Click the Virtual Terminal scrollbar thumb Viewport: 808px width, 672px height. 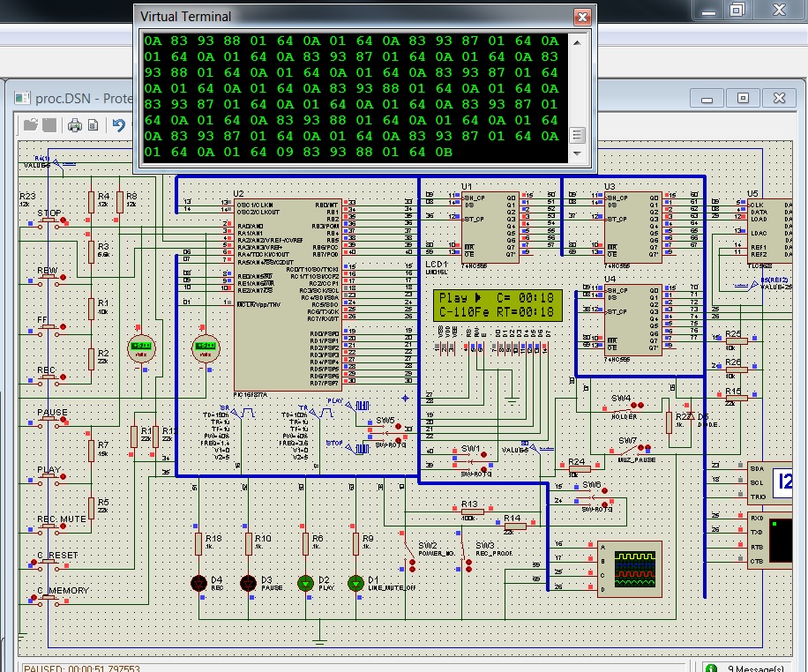click(577, 135)
